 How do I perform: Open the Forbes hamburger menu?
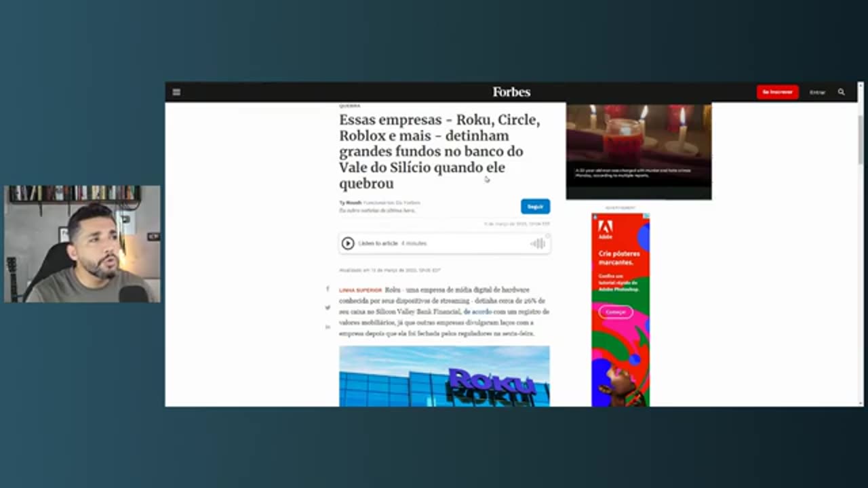(176, 92)
